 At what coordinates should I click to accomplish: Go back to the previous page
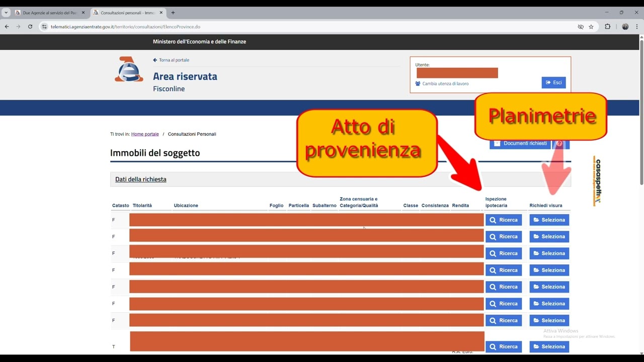click(x=7, y=27)
